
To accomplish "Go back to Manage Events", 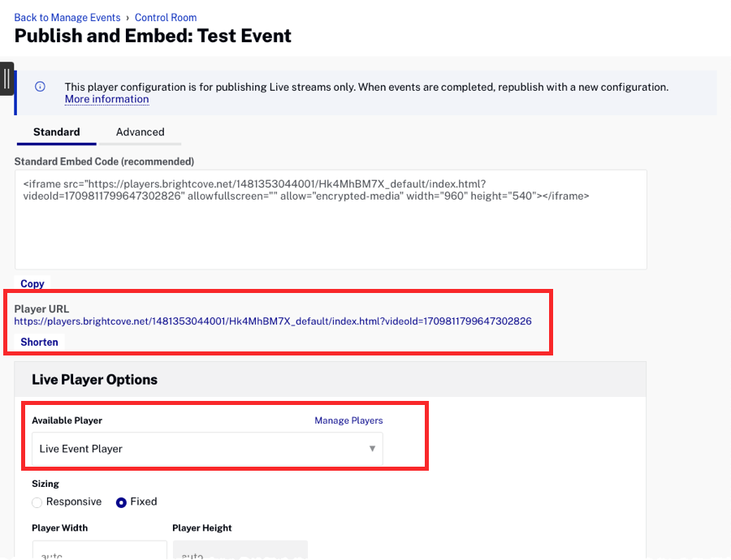I will coord(67,18).
